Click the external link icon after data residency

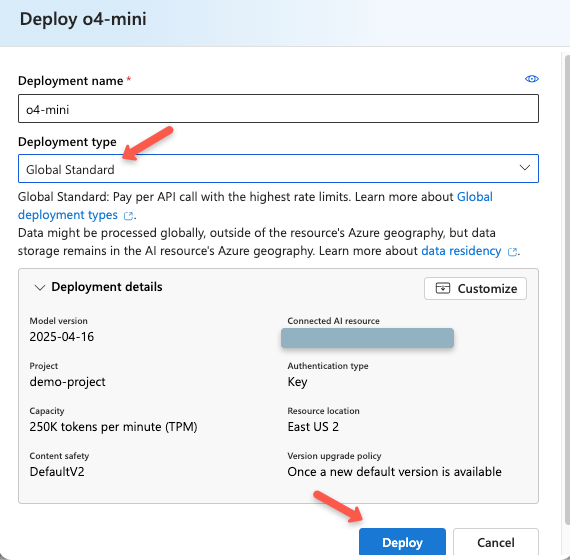512,252
